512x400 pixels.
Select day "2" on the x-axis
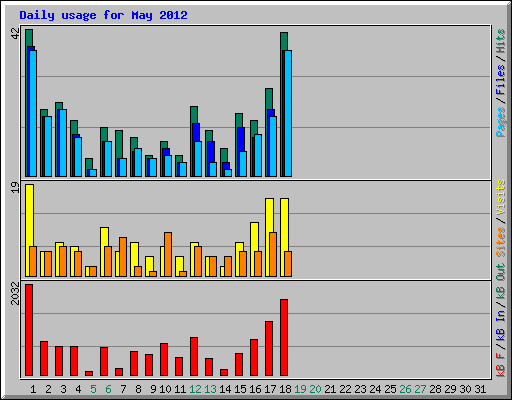pos(48,389)
